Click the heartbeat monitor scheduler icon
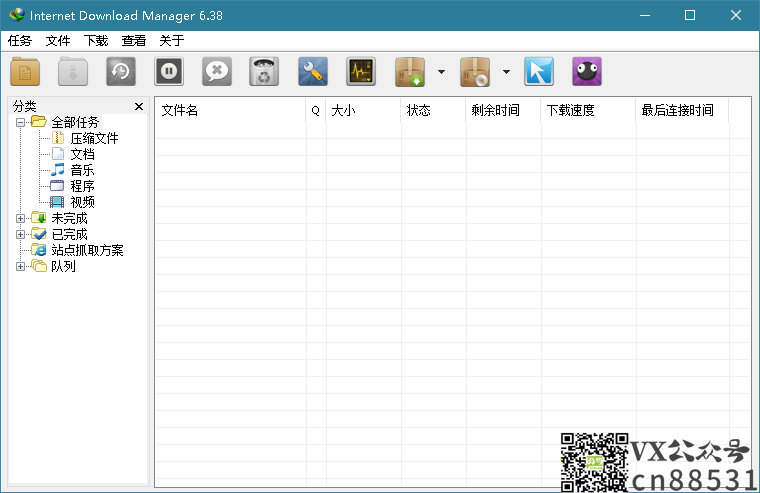Viewport: 760px width, 493px height. click(361, 72)
